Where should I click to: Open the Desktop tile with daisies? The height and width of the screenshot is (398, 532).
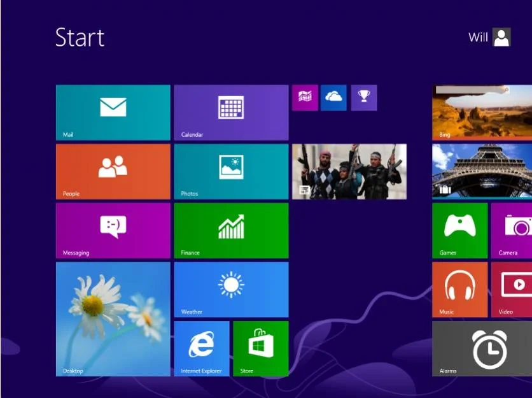[113, 319]
